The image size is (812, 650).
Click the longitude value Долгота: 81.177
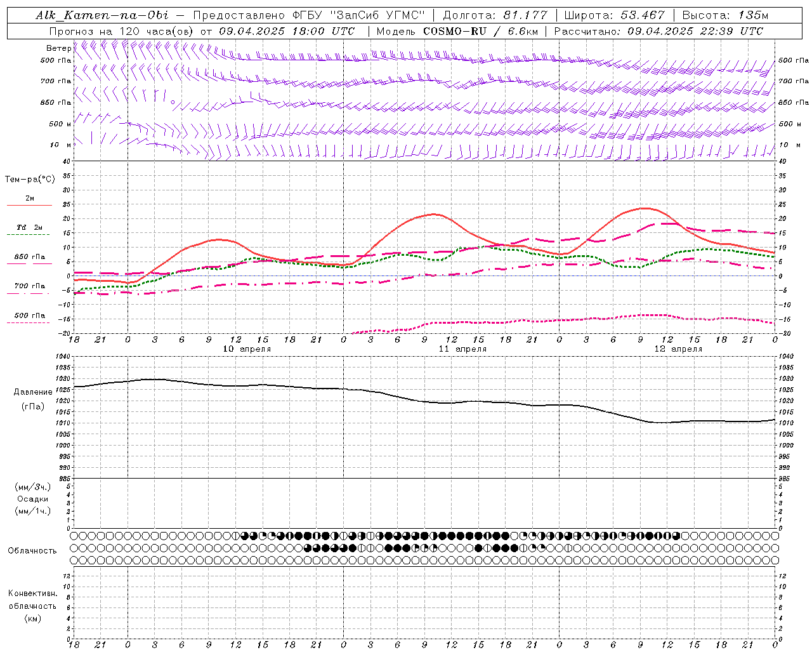pyautogui.click(x=495, y=15)
